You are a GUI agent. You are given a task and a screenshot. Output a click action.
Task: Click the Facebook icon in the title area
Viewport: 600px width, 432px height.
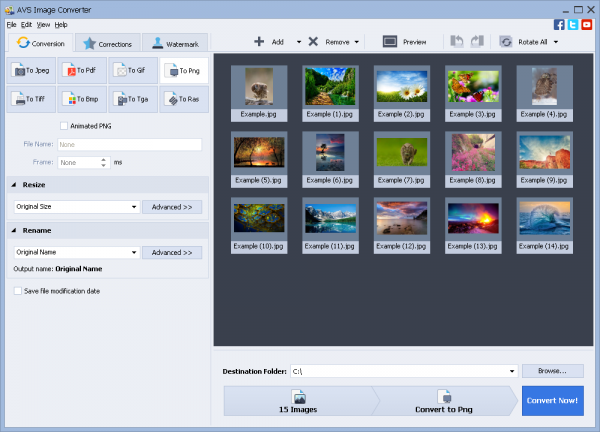point(559,24)
